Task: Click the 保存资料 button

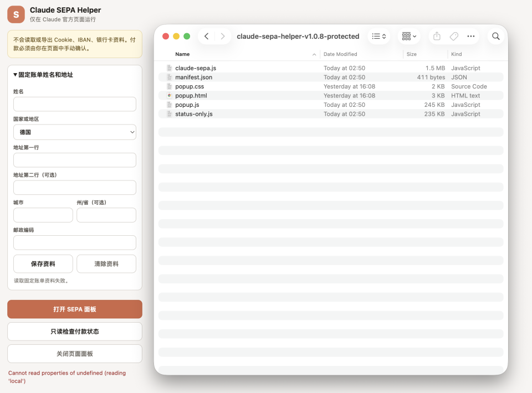Action: (43, 263)
